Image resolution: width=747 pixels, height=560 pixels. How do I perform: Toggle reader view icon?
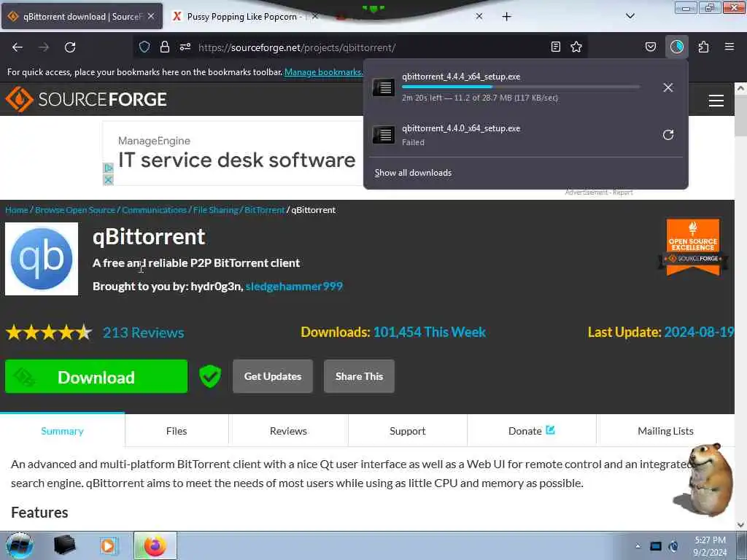[555, 47]
